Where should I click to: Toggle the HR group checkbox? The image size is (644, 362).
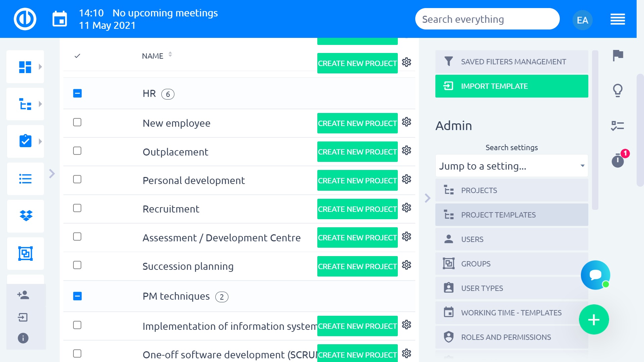(77, 94)
